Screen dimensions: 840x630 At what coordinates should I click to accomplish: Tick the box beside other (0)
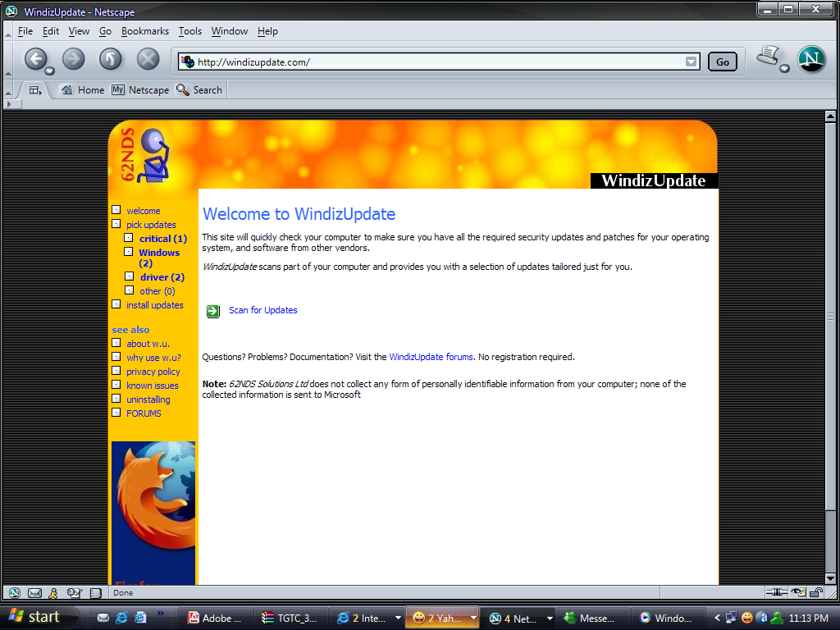tap(129, 290)
